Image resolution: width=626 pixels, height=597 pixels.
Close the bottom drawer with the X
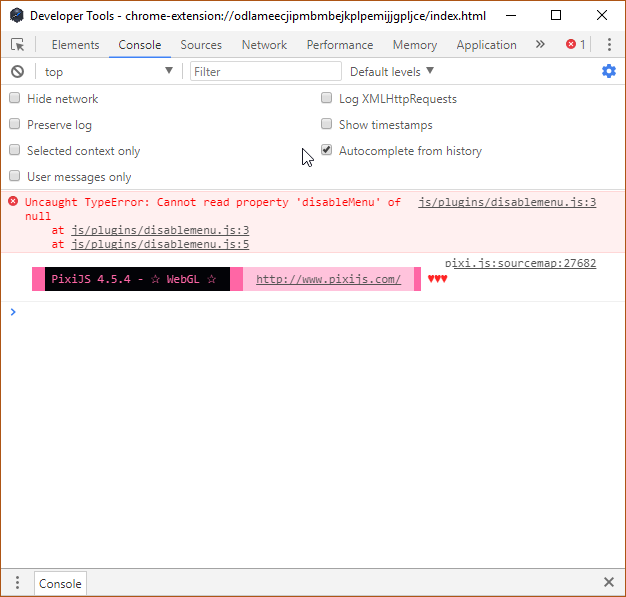coord(609,582)
